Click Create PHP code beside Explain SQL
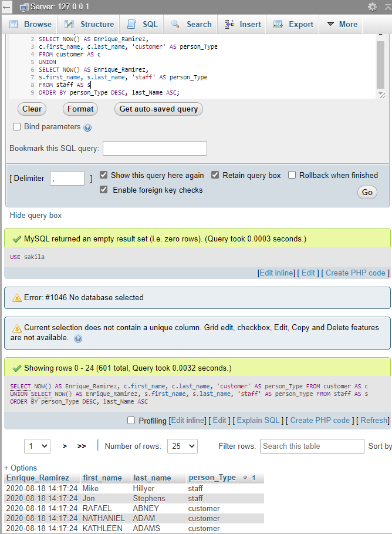The width and height of the screenshot is (392, 534). tap(320, 421)
